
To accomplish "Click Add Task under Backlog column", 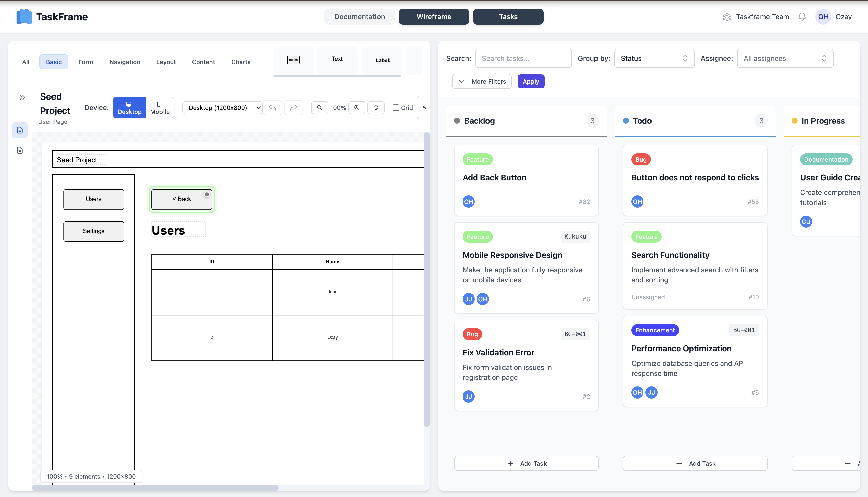I will 526,463.
